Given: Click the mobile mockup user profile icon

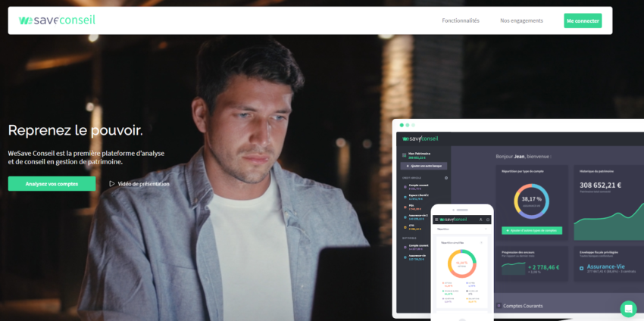Looking at the screenshot, I should [x=480, y=220].
